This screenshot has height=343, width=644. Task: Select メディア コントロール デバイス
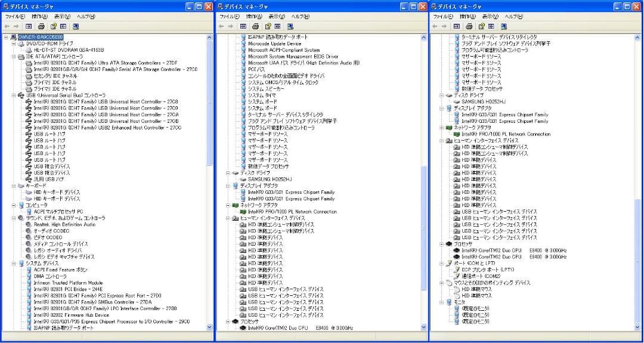(61, 244)
